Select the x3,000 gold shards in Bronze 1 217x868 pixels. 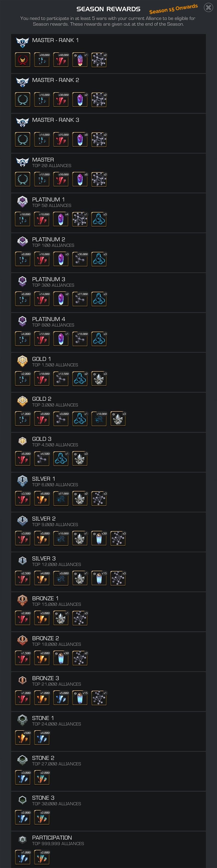coord(42,618)
